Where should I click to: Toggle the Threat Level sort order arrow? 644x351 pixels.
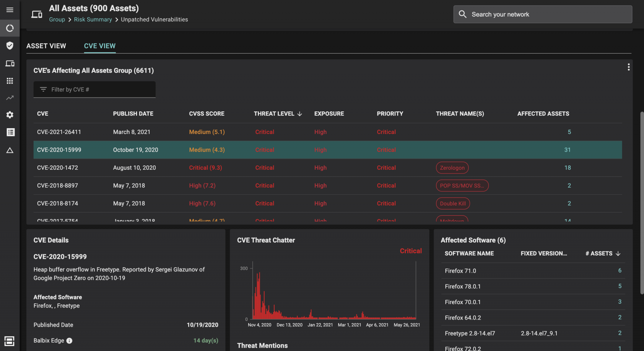click(x=299, y=114)
